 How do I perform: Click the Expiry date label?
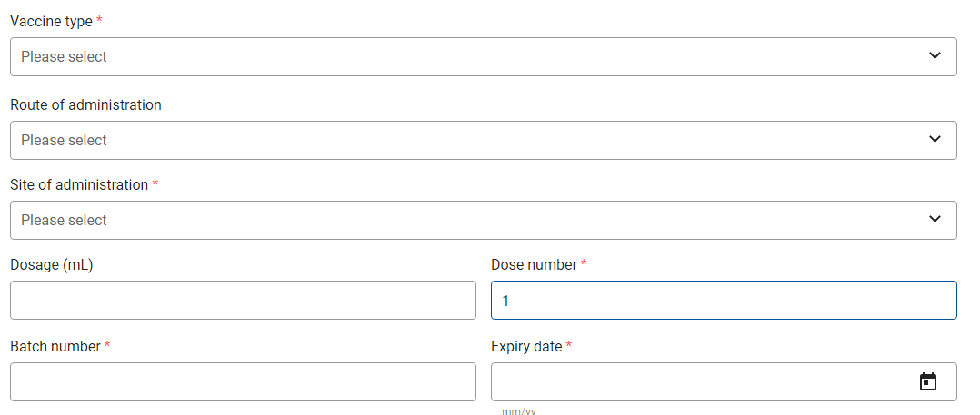pos(527,346)
